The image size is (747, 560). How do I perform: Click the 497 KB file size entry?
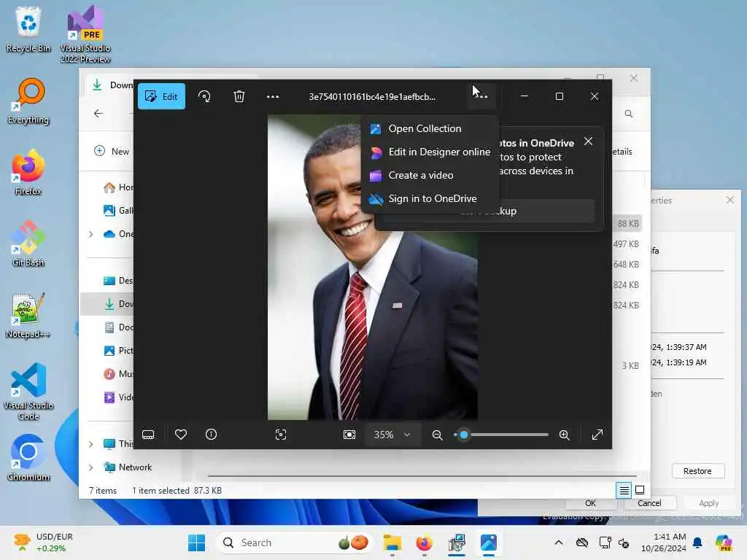pos(626,244)
